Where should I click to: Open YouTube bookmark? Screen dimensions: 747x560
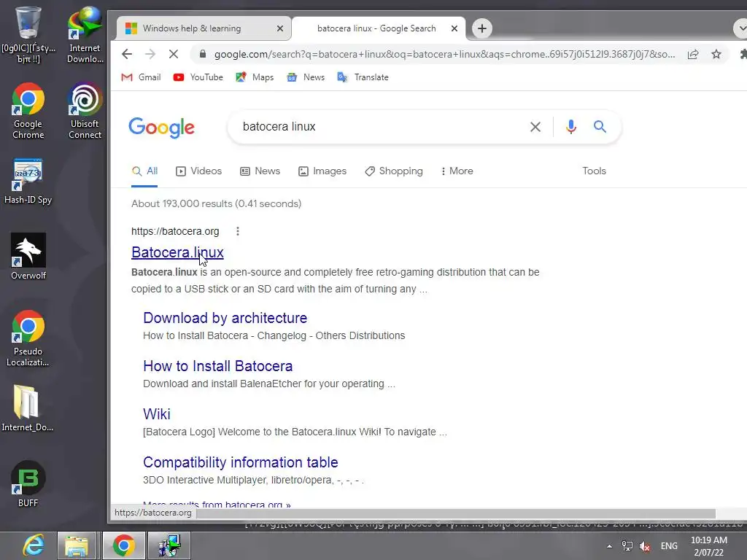point(198,77)
